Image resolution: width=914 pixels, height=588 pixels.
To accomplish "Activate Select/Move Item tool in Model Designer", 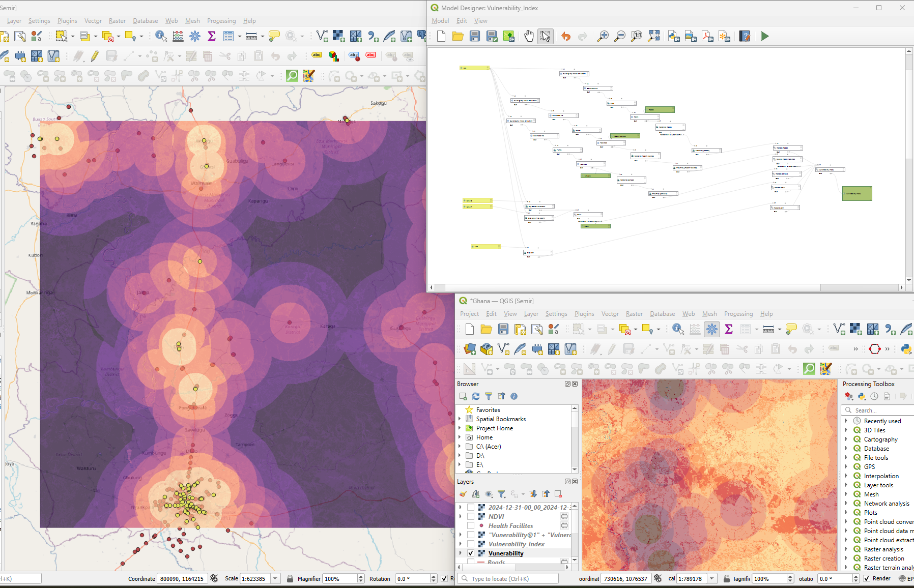I will [545, 36].
